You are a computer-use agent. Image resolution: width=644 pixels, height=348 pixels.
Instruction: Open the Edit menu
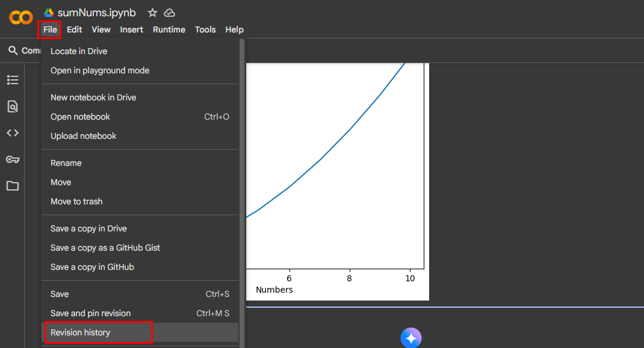click(74, 29)
